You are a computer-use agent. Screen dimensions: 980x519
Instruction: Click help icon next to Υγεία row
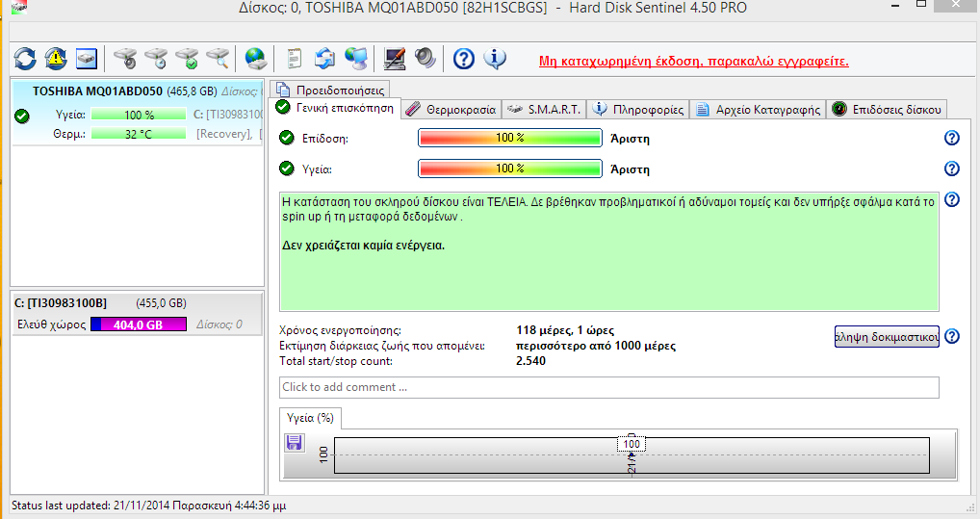[951, 169]
